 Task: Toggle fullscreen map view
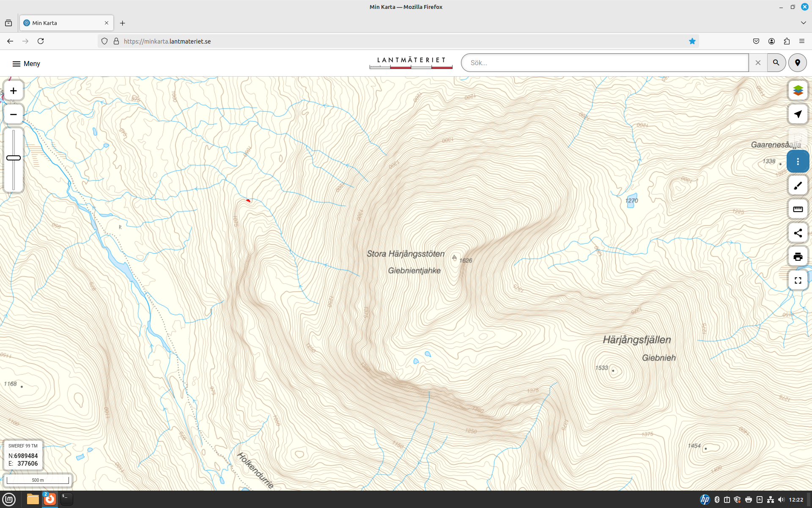(x=798, y=280)
